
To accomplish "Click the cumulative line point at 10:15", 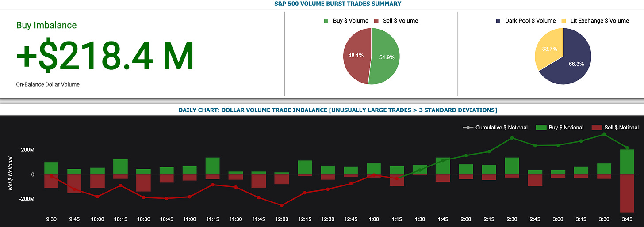I will click(x=120, y=185).
